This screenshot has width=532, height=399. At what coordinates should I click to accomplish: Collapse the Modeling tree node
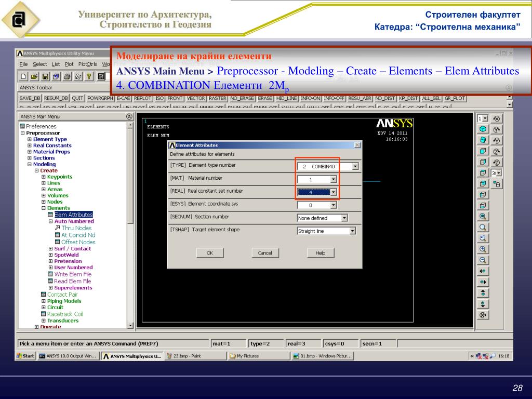tap(30, 164)
